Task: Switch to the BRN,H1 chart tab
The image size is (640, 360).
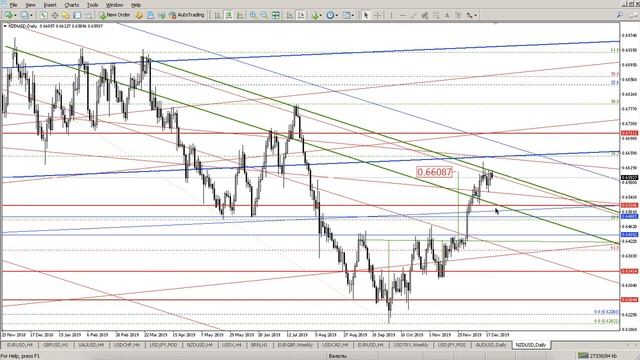Action: tap(259, 345)
